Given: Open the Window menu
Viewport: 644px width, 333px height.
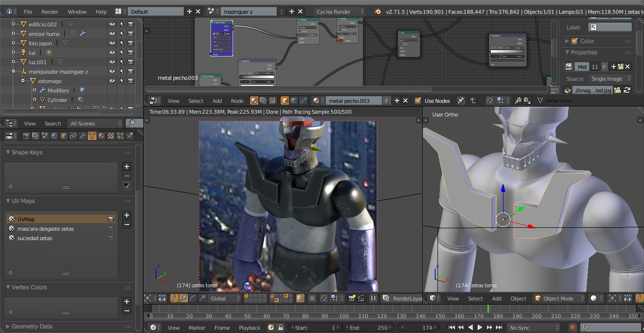Looking at the screenshot, I should pyautogui.click(x=77, y=12).
